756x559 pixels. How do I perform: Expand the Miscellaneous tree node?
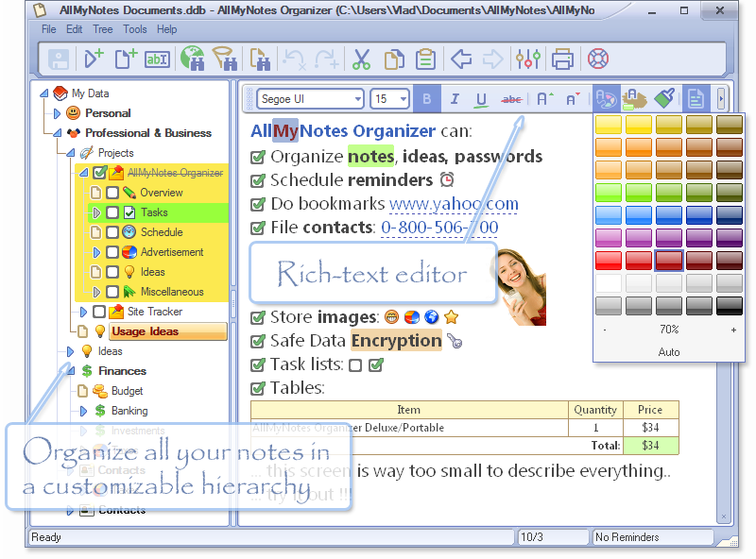coord(96,292)
